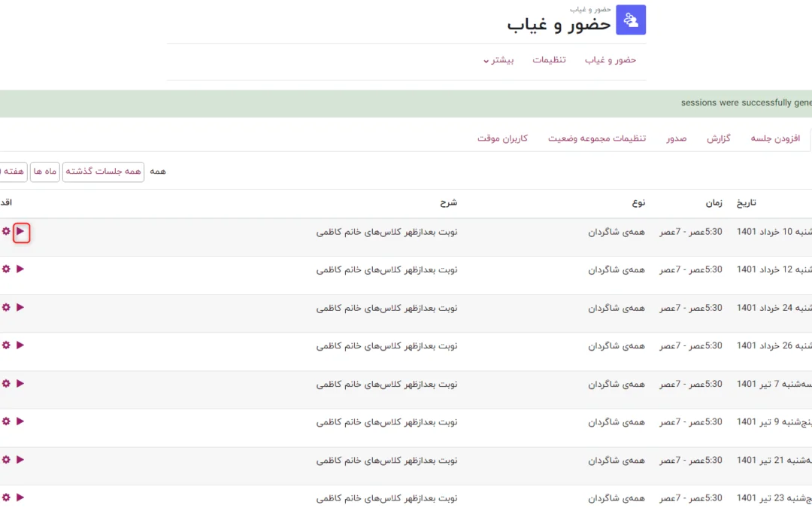Open the تنظیمات navigation item
This screenshot has height=508, width=812.
point(549,60)
